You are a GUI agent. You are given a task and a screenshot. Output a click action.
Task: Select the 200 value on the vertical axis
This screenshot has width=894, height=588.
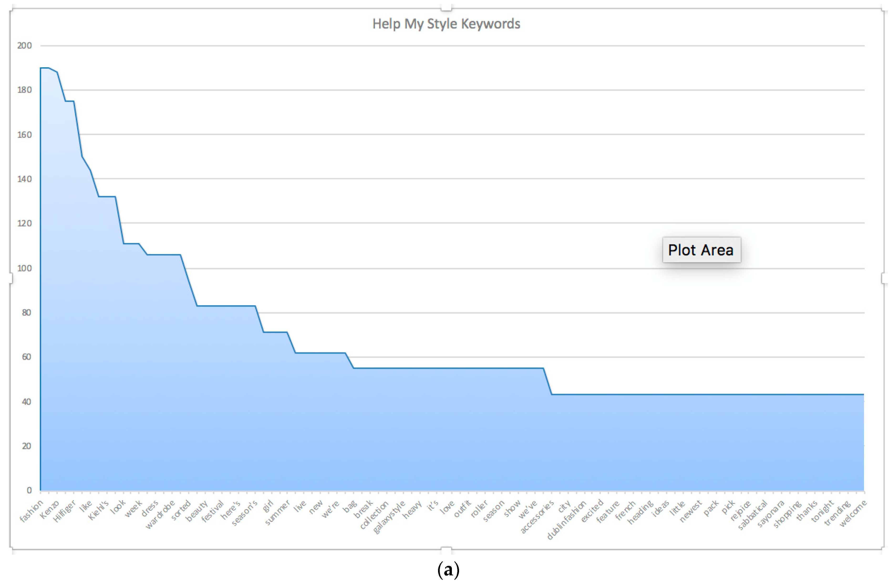tap(24, 46)
